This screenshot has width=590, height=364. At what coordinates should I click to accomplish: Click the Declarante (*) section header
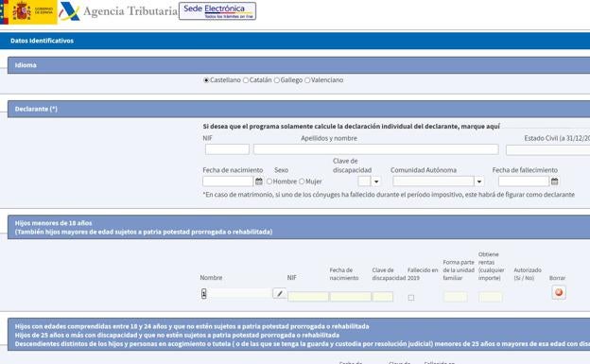tap(299, 109)
